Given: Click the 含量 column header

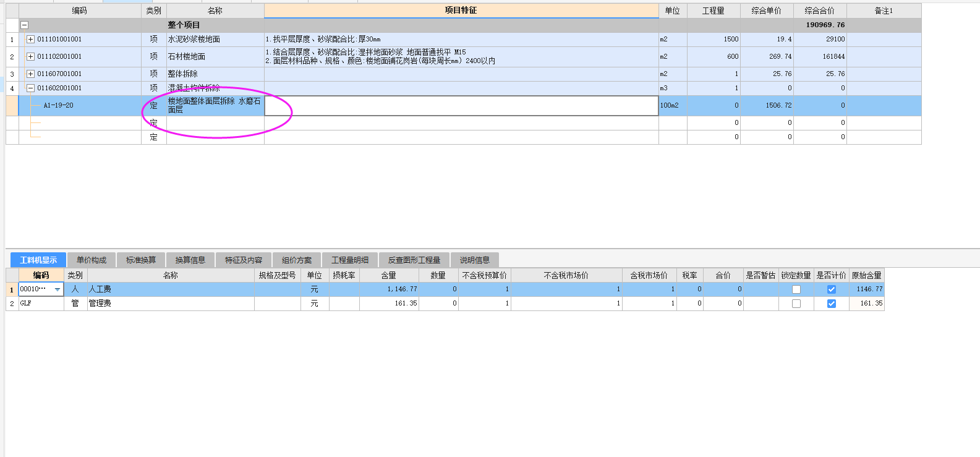Looking at the screenshot, I should point(389,275).
